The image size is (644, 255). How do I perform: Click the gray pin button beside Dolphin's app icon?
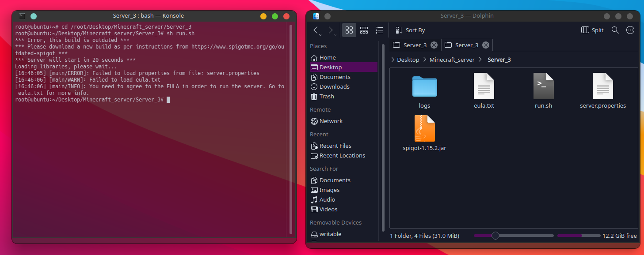(328, 16)
